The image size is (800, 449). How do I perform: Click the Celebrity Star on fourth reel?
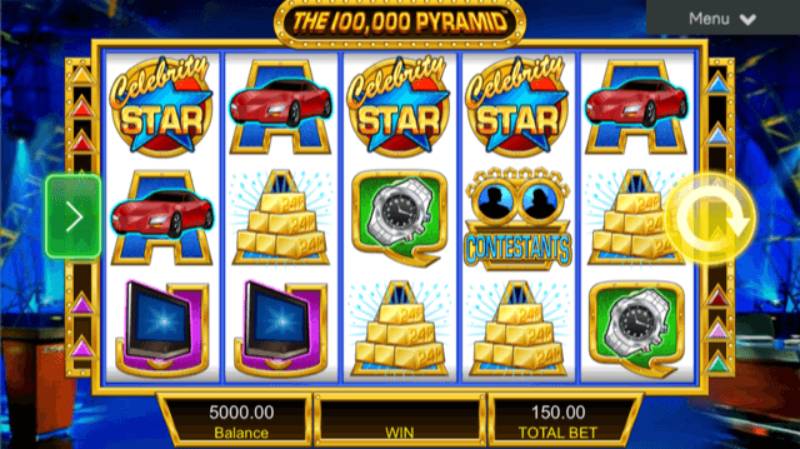tap(517, 106)
